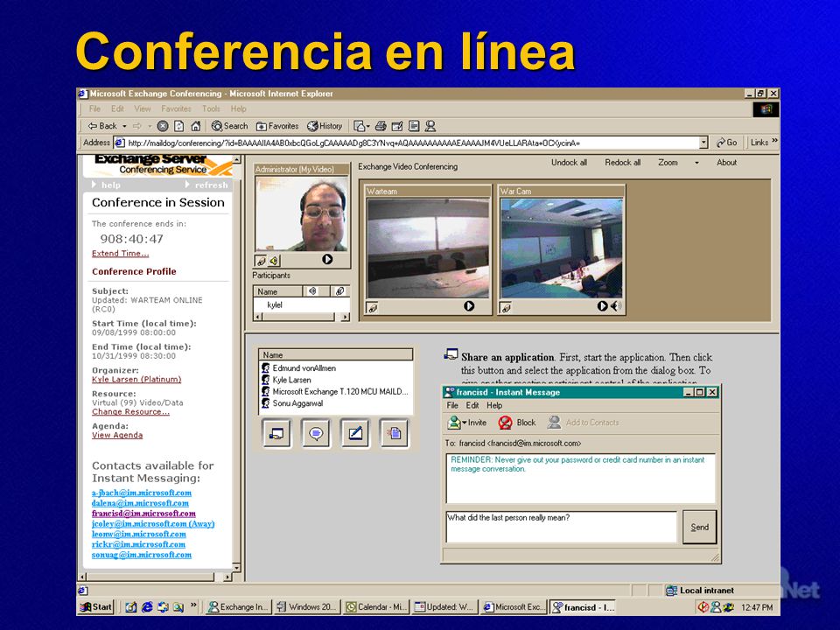Screen dimensions: 840x630
Task: Open the Invite dropdown in Instant Message window
Action: (466, 423)
